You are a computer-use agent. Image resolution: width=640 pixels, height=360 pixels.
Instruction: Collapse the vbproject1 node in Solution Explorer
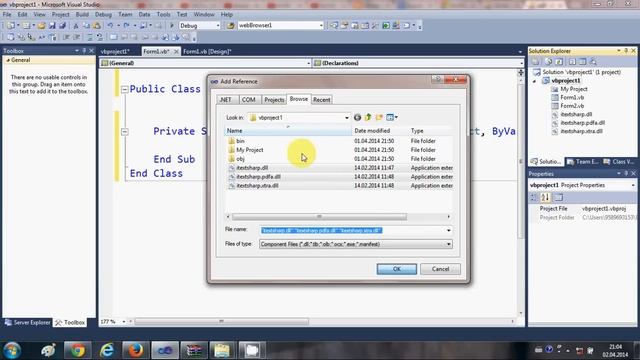pyautogui.click(x=534, y=81)
